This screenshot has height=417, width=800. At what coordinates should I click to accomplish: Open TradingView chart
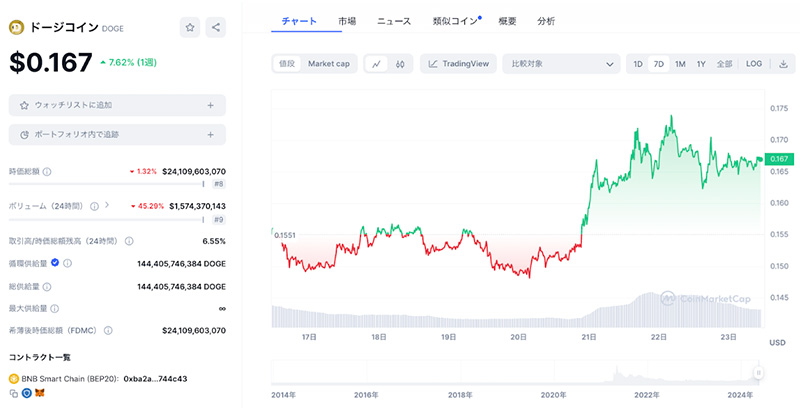click(x=458, y=64)
